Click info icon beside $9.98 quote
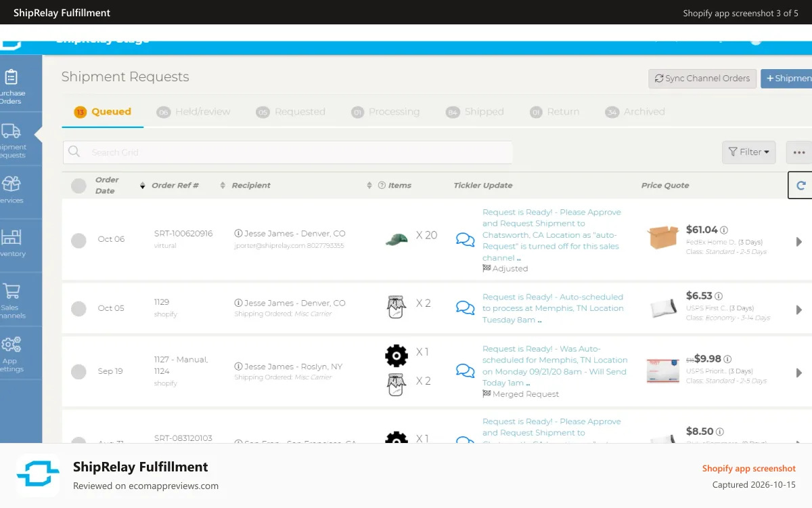This screenshot has width=812, height=508. tap(727, 359)
